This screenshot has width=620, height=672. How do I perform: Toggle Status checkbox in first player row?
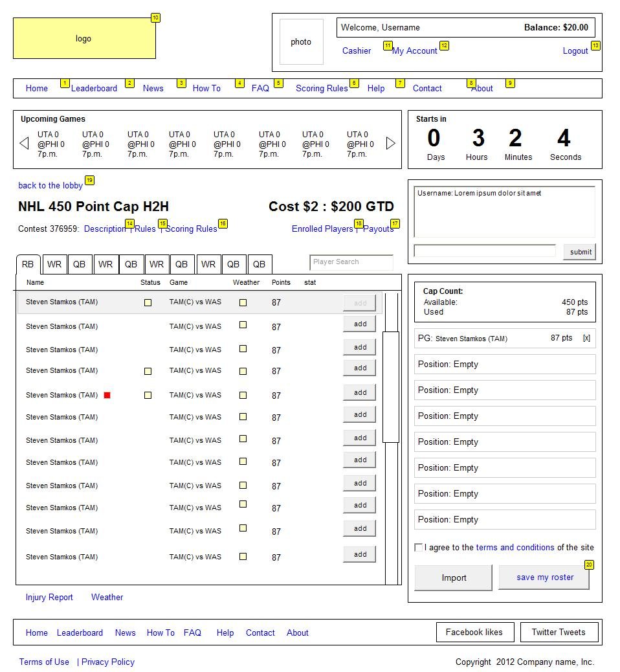coord(148,302)
